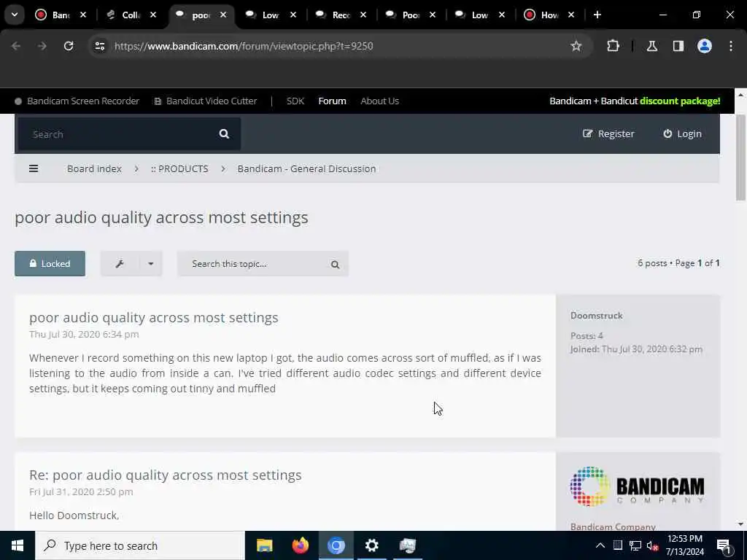Open Settings gear in the taskbar
The width and height of the screenshot is (747, 560).
pyautogui.click(x=371, y=545)
